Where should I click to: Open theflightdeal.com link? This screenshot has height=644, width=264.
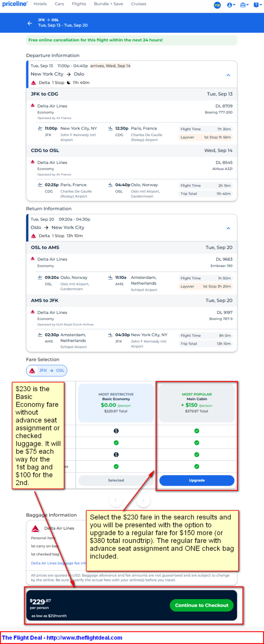pyautogui.click(x=84, y=637)
